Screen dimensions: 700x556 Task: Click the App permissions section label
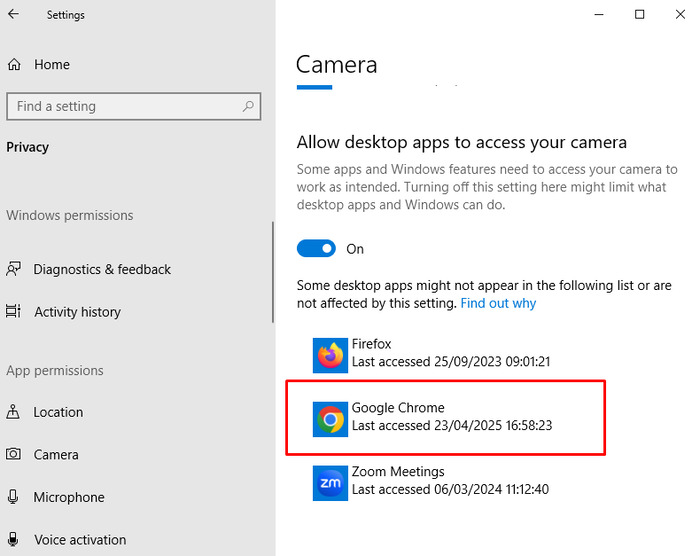point(55,371)
